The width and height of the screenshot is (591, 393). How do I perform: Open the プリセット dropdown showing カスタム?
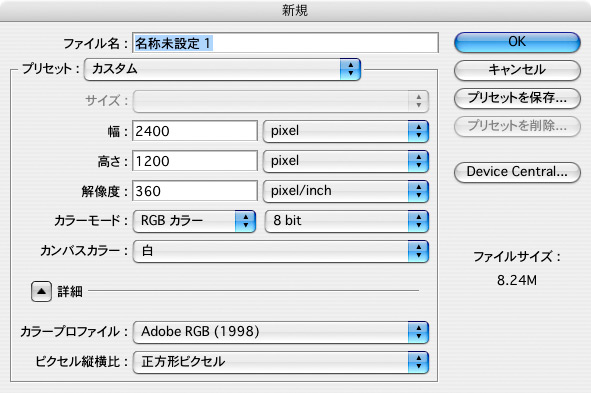coord(222,69)
